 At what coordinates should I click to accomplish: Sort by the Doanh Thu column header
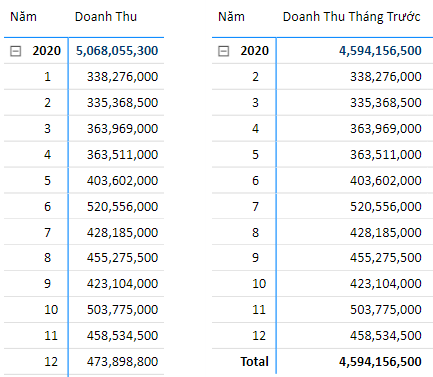(106, 17)
